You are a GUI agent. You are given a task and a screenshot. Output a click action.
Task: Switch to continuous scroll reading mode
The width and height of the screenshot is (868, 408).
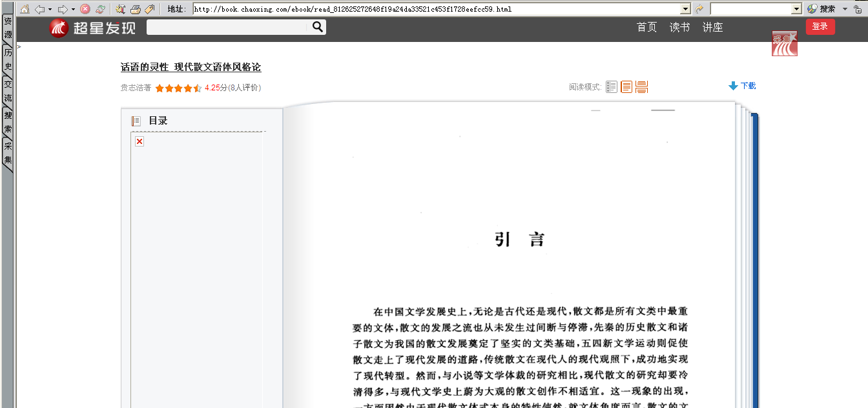click(x=641, y=87)
